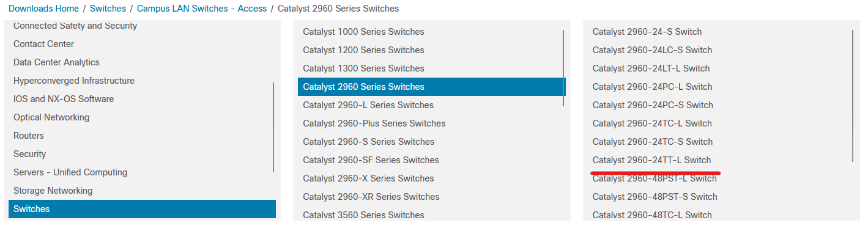Open the Downloads Home breadcrumb link
Screen dimensions: 868x231
pos(43,9)
